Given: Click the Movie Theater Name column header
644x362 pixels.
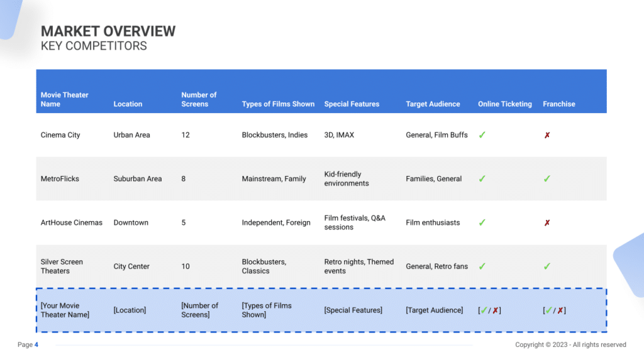Looking at the screenshot, I should pyautogui.click(x=65, y=99).
